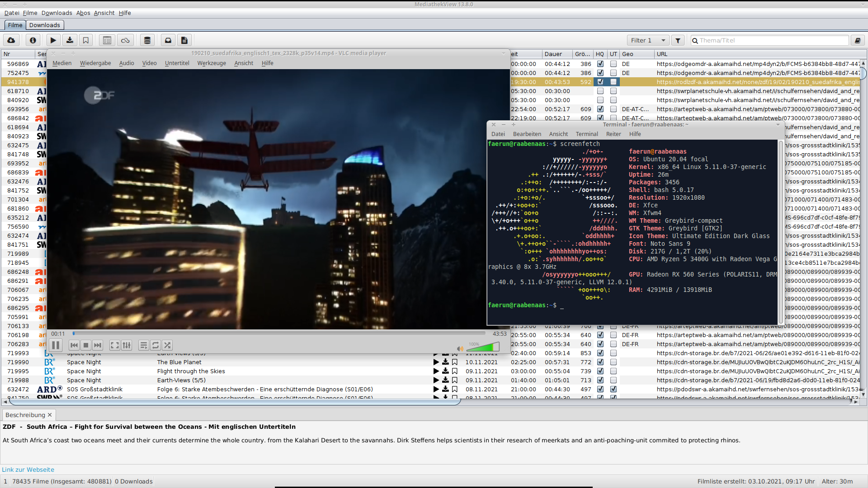Toggle HQ checkbox for The Blue Planet row
This screenshot has height=488, width=868.
[600, 362]
